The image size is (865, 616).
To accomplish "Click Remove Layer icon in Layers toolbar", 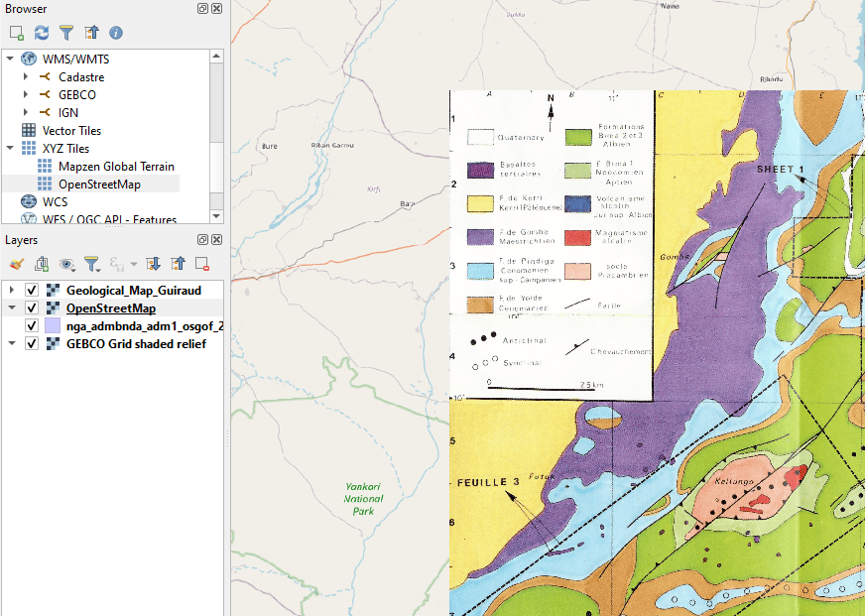I will point(202,264).
